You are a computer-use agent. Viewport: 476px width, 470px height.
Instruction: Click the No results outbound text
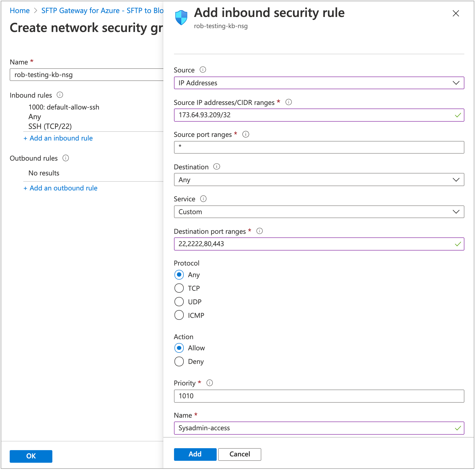pos(44,173)
